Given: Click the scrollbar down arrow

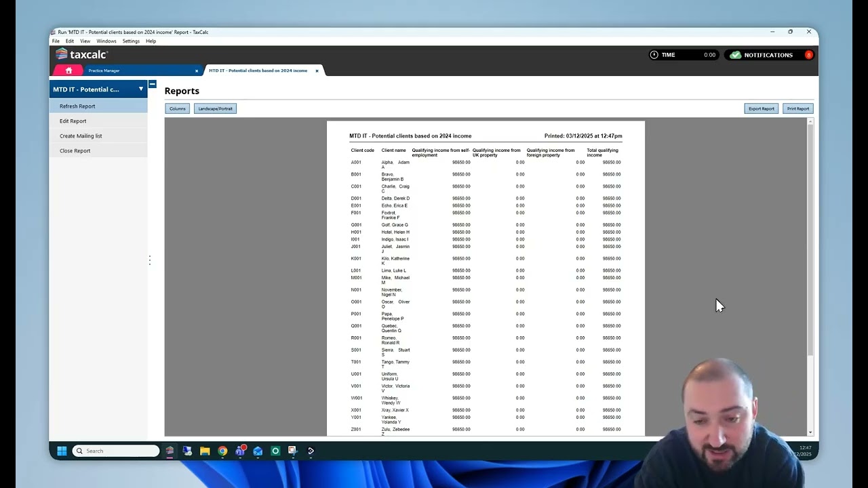Looking at the screenshot, I should 810,432.
